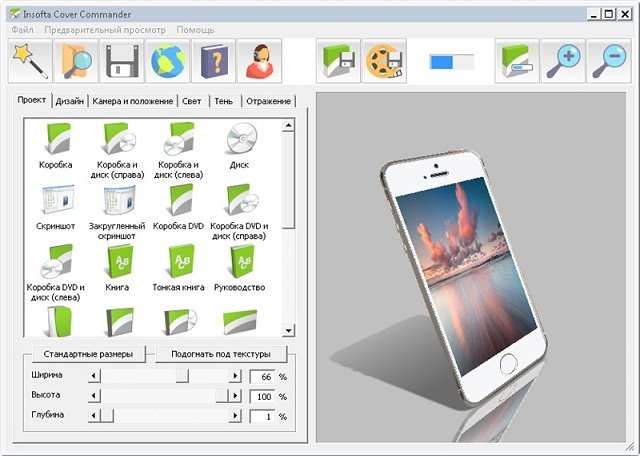Open the Файл menu
This screenshot has height=456, width=640.
22,30
